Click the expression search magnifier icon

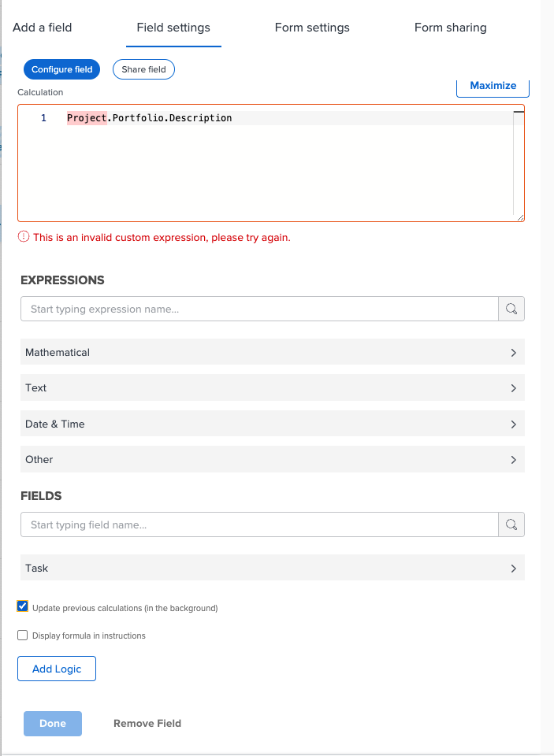(x=511, y=309)
